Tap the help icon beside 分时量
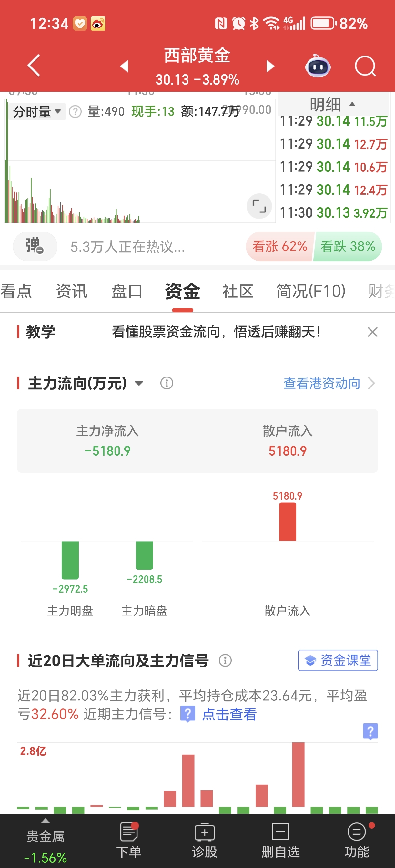The image size is (395, 868). 75,111
